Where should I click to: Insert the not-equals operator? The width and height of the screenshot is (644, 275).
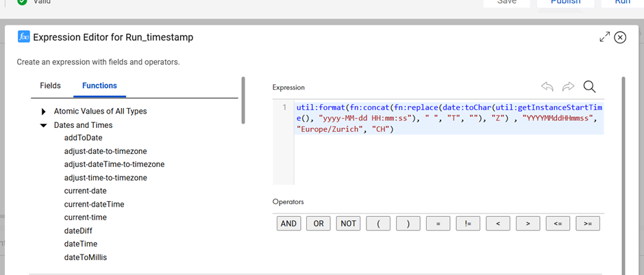[468, 224]
